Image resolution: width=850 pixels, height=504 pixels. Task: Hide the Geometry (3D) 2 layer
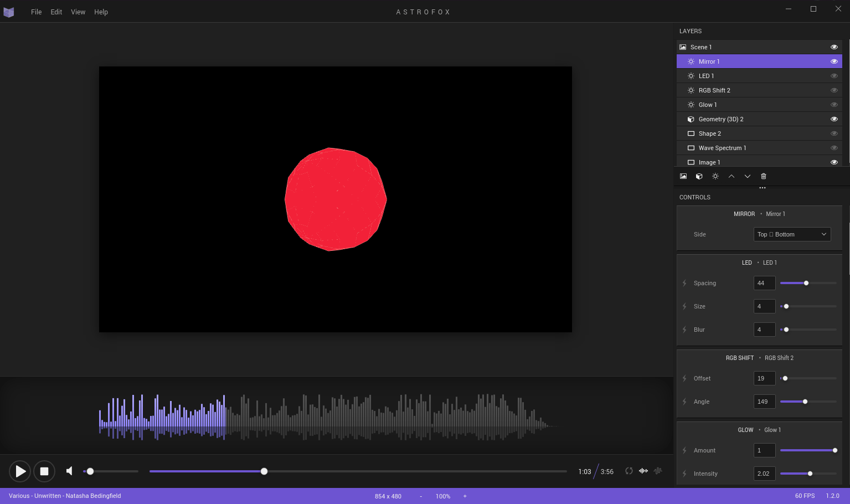pos(834,119)
